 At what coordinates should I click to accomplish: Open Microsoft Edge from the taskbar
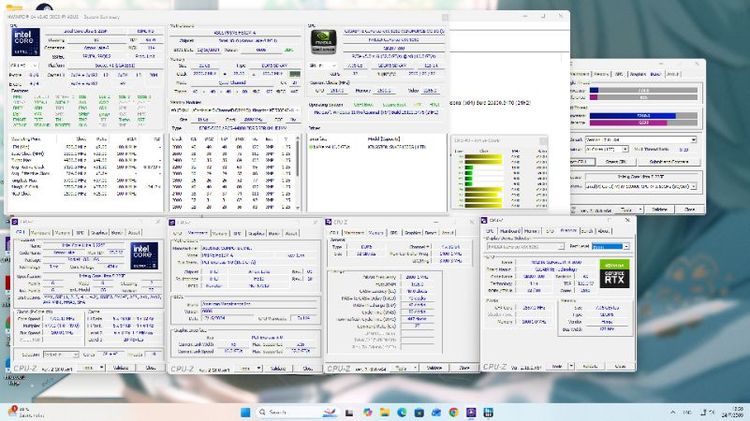402,412
